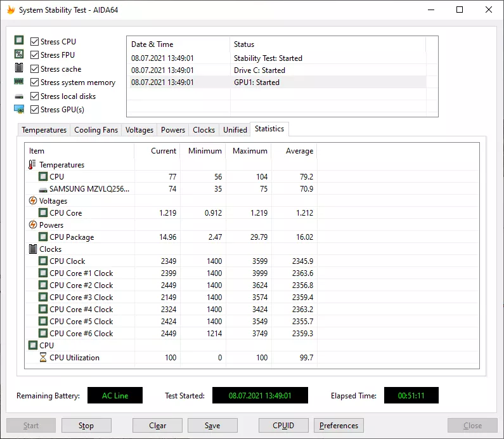Select the Voltages tab

139,130
